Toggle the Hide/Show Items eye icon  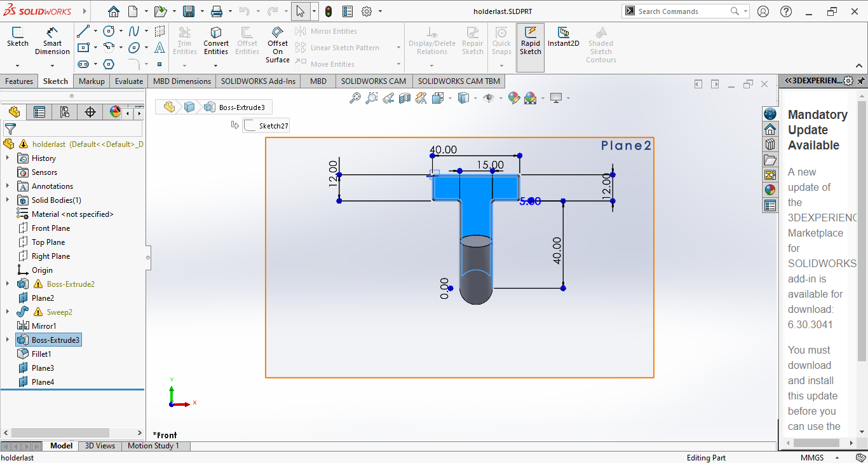click(489, 98)
